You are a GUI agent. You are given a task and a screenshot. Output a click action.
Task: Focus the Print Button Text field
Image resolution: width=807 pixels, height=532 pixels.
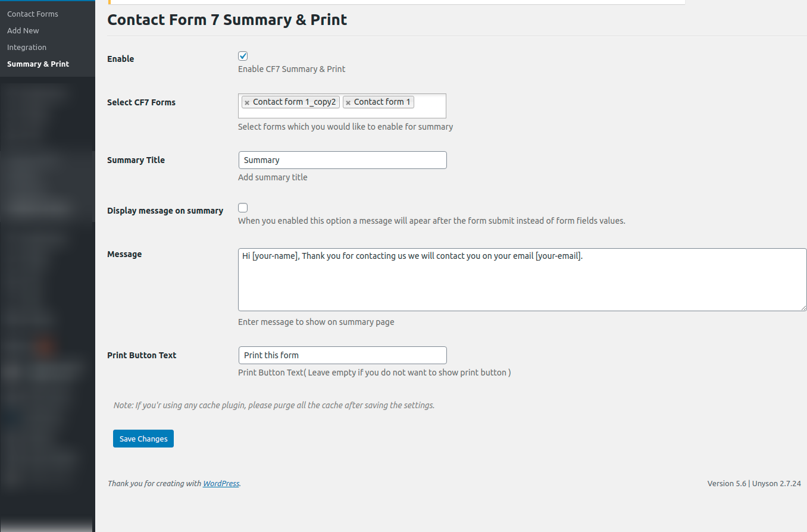point(342,355)
